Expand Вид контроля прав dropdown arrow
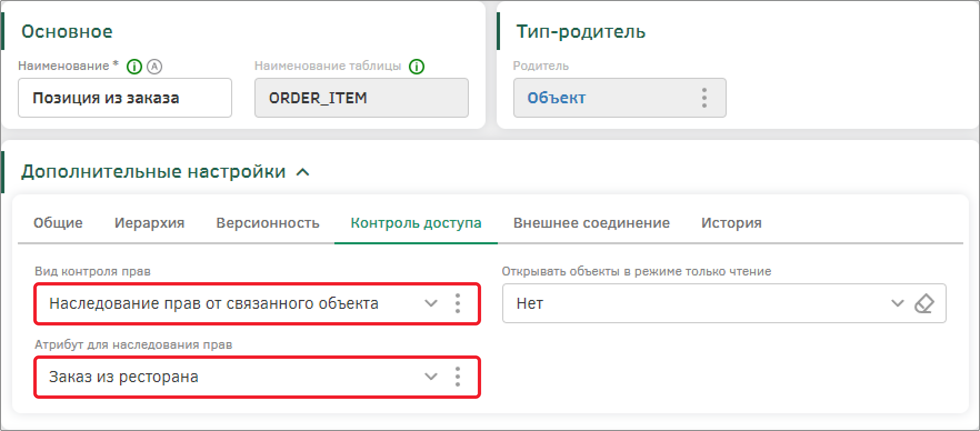This screenshot has width=980, height=431. point(431,303)
